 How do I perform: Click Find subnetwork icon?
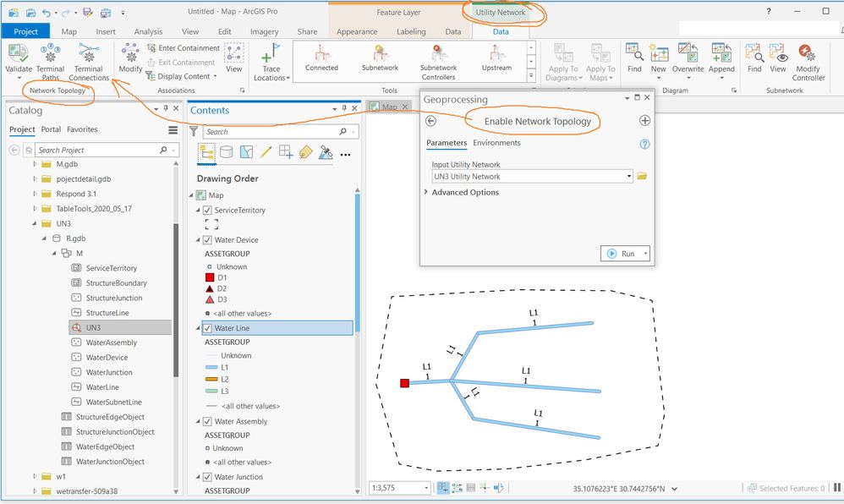coord(754,52)
